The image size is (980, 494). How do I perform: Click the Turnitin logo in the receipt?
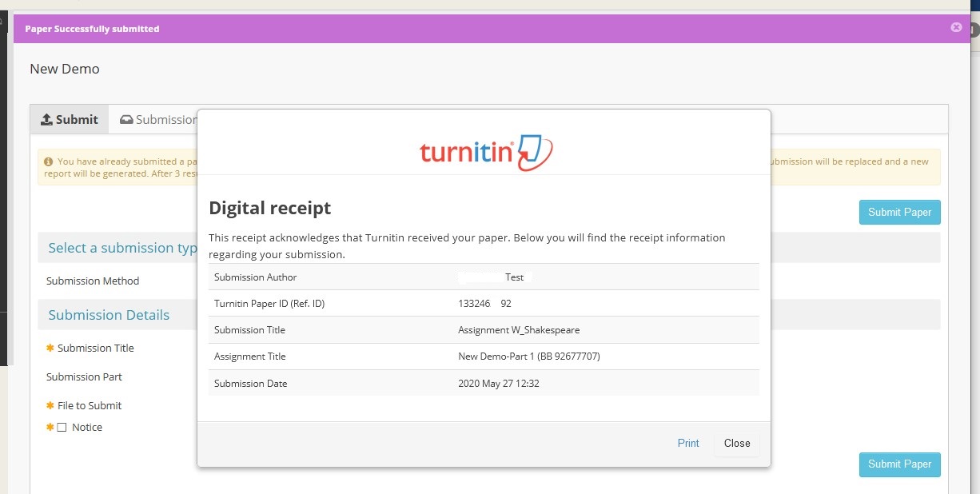click(x=484, y=151)
